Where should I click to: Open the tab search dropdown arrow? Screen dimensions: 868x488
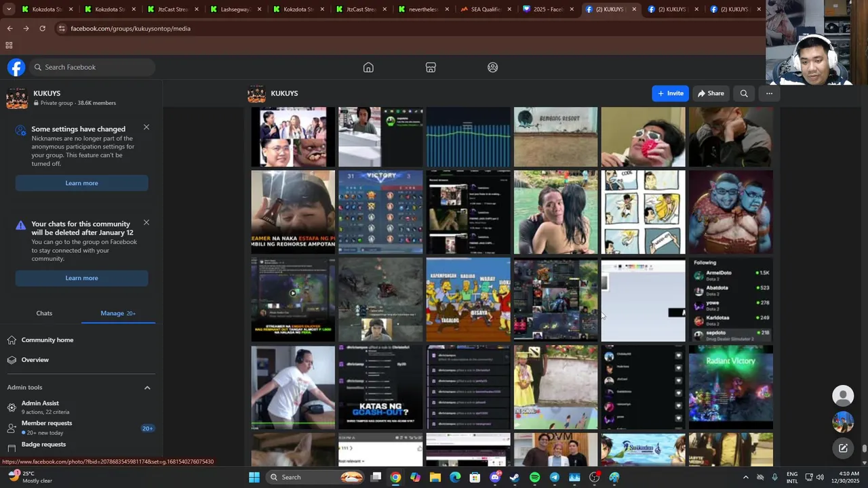pos(8,9)
